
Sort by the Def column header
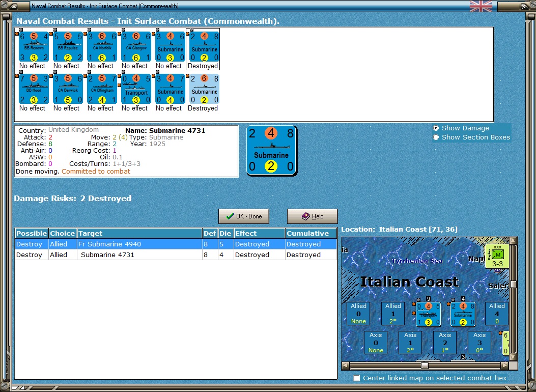tap(210, 234)
